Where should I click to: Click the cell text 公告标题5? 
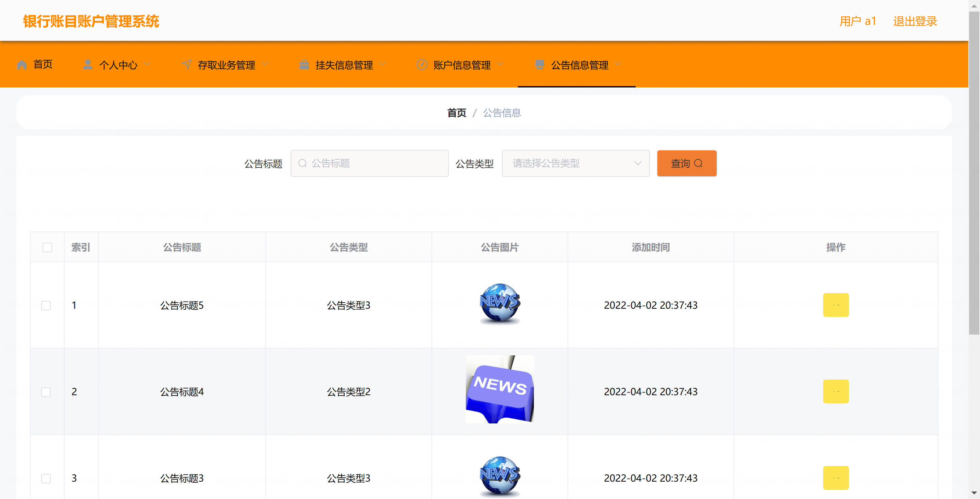[x=182, y=305]
